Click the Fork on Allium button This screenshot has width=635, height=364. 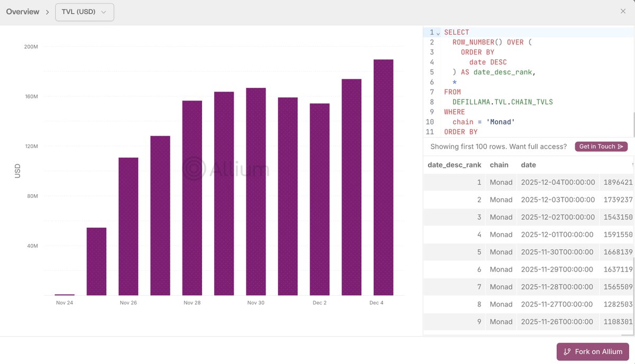pyautogui.click(x=593, y=352)
